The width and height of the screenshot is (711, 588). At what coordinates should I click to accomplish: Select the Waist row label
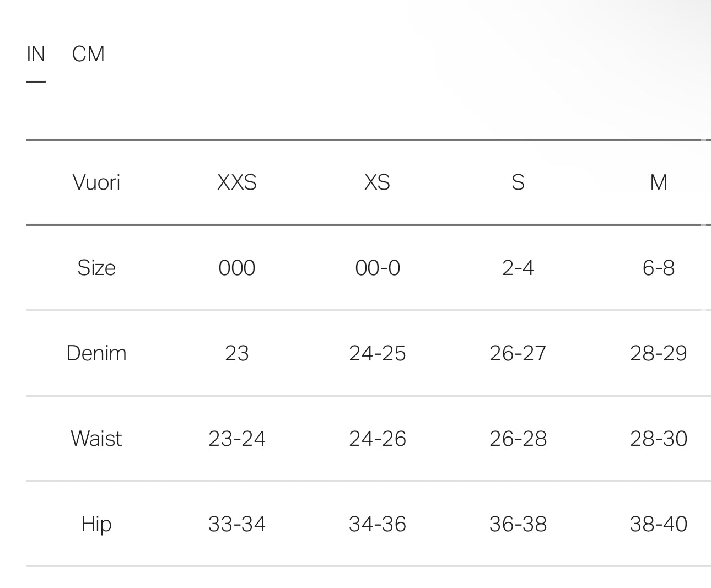[96, 439]
